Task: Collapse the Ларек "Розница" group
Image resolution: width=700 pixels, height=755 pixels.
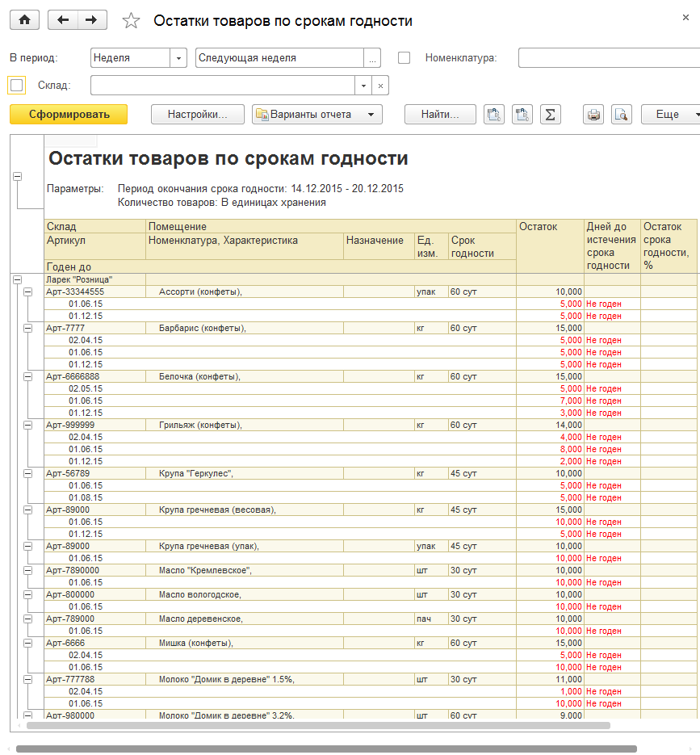Action: [17, 279]
